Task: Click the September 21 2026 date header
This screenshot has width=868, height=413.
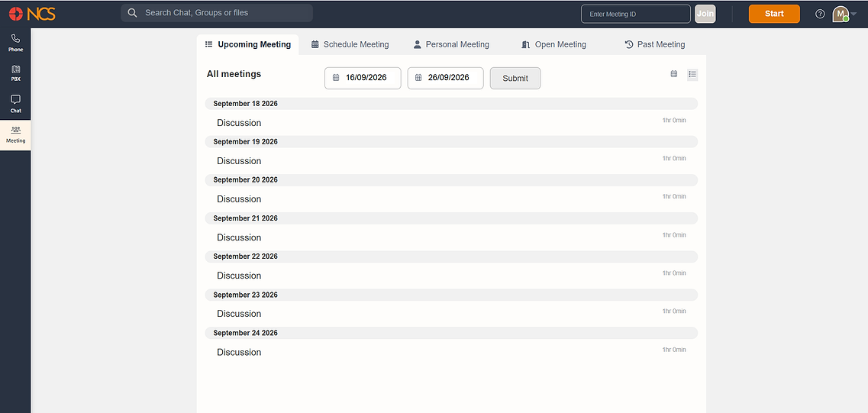Action: tap(451, 218)
